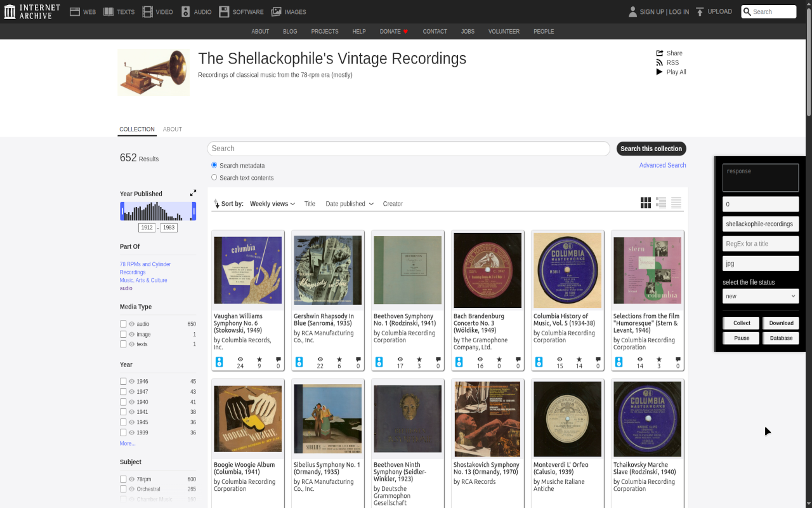Screen dimensions: 812x508
Task: Open the Advanced Search link
Action: point(663,165)
